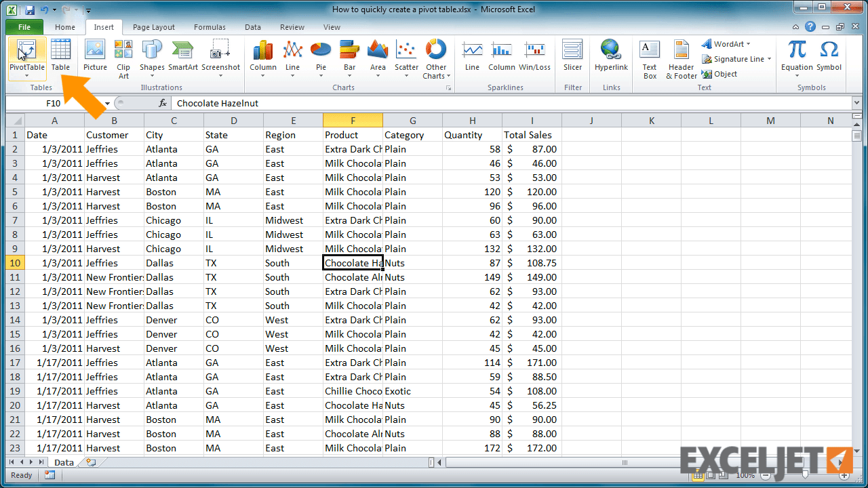Open the WordArt gallery dropdown
The image size is (868, 488).
[726, 43]
